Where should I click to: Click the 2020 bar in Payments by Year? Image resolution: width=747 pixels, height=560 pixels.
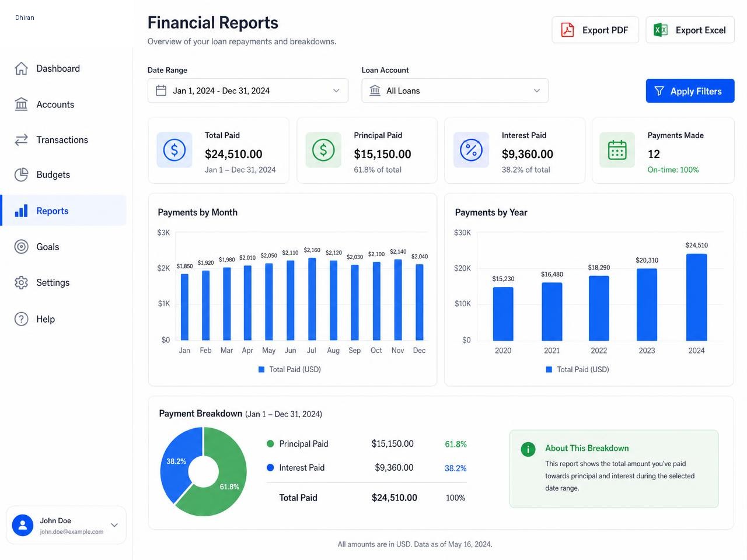tap(503, 314)
